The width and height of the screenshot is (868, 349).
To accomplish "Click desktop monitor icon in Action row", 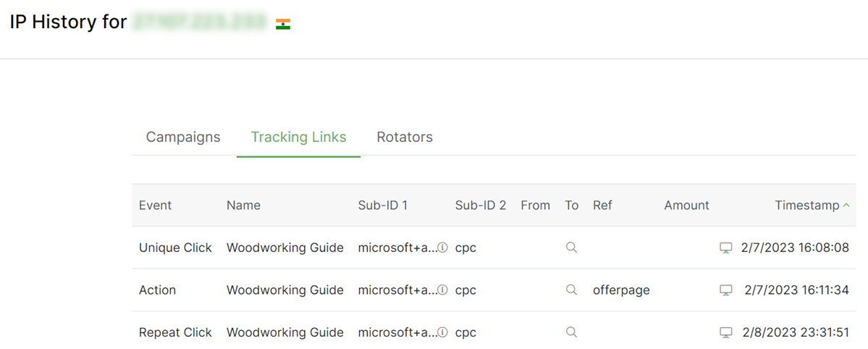I will tap(725, 290).
